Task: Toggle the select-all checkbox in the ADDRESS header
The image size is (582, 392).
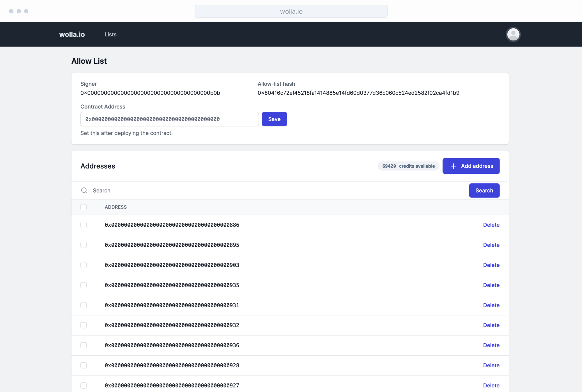Action: point(84,207)
